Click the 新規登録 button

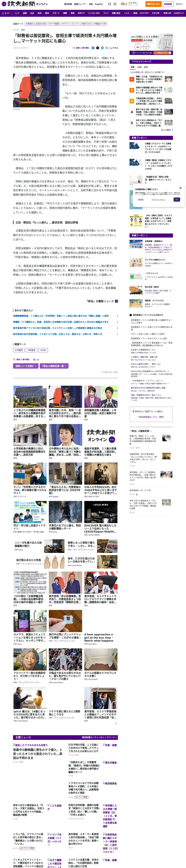(168, 4)
